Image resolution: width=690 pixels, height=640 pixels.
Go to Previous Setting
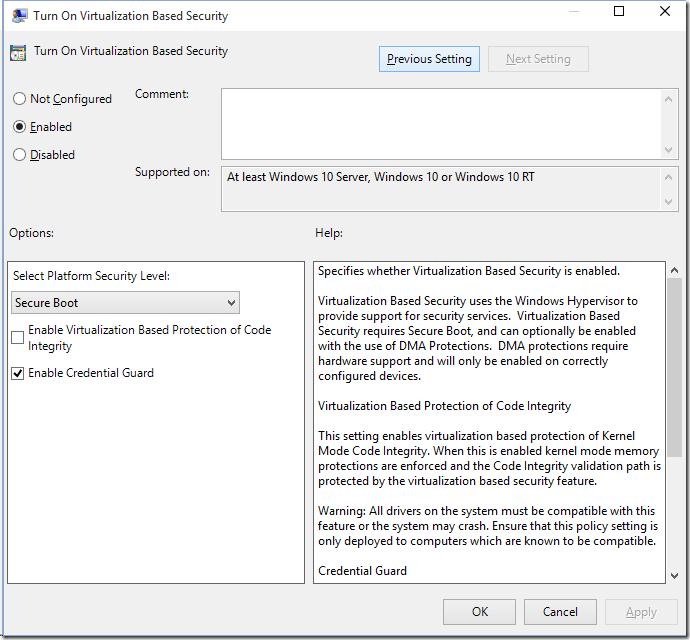[x=429, y=59]
